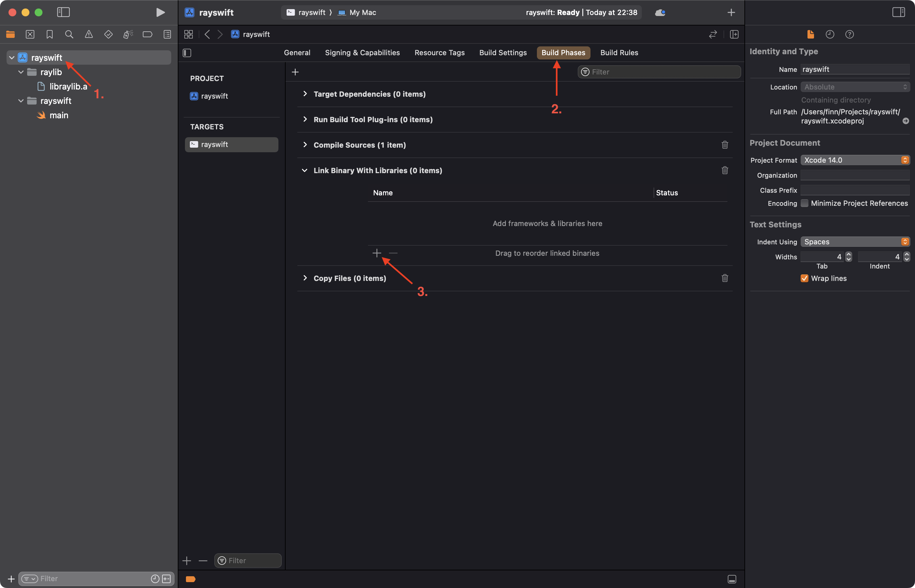
Task: Toggle the inspectors sidebar button
Action: click(x=899, y=12)
